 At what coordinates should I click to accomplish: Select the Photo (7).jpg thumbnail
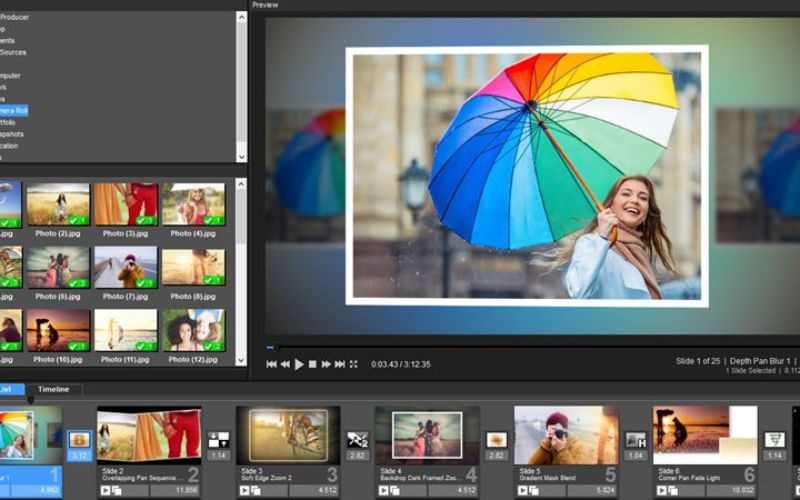click(x=125, y=267)
